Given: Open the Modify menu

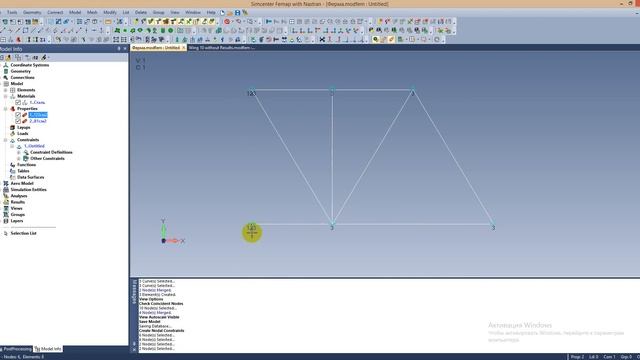Looking at the screenshot, I should click(x=110, y=13).
